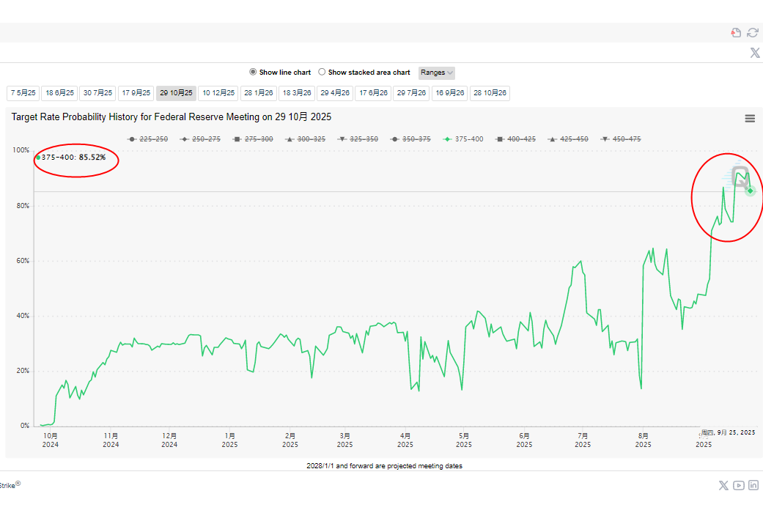
Task: Click the chart title Target Rate Probability History
Action: [x=172, y=117]
